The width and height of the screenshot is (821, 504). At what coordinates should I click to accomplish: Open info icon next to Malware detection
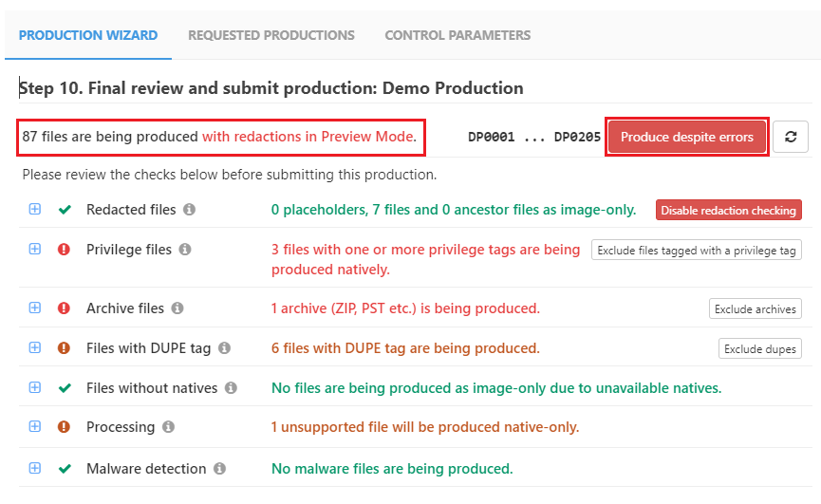(219, 468)
